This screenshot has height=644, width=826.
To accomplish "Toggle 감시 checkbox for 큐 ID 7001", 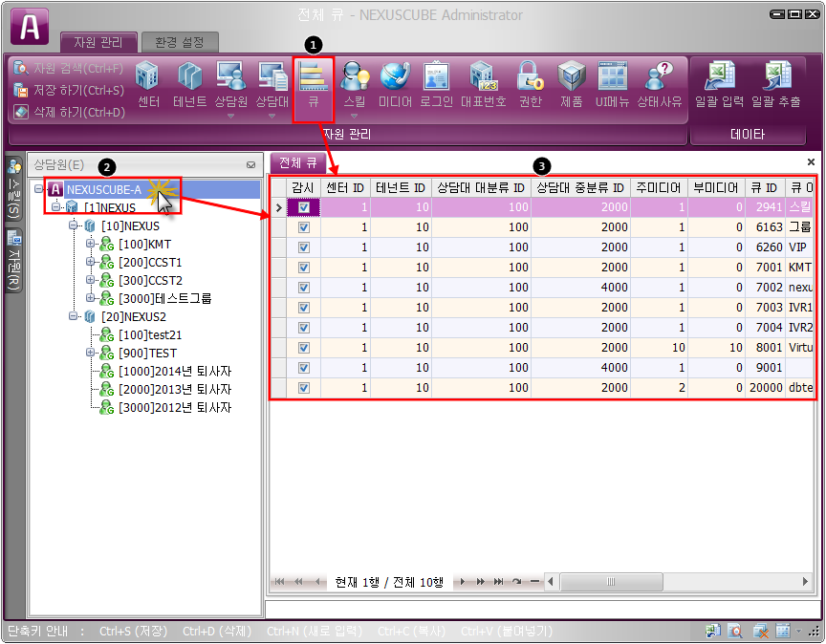I will pos(304,268).
